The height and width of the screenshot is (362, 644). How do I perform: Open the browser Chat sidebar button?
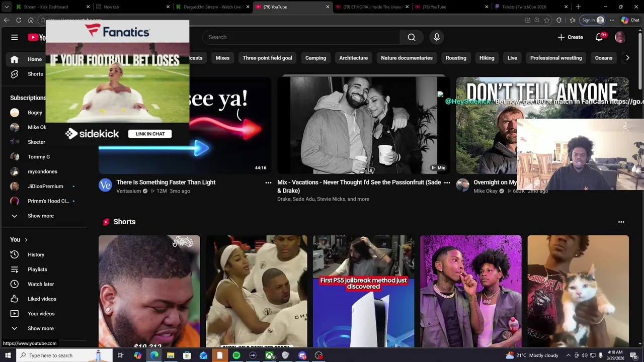(630, 20)
